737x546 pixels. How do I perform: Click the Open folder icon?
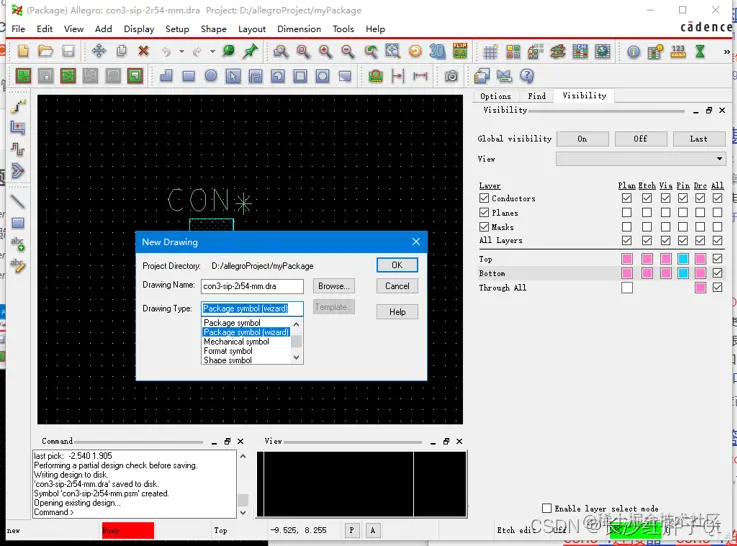pyautogui.click(x=46, y=51)
